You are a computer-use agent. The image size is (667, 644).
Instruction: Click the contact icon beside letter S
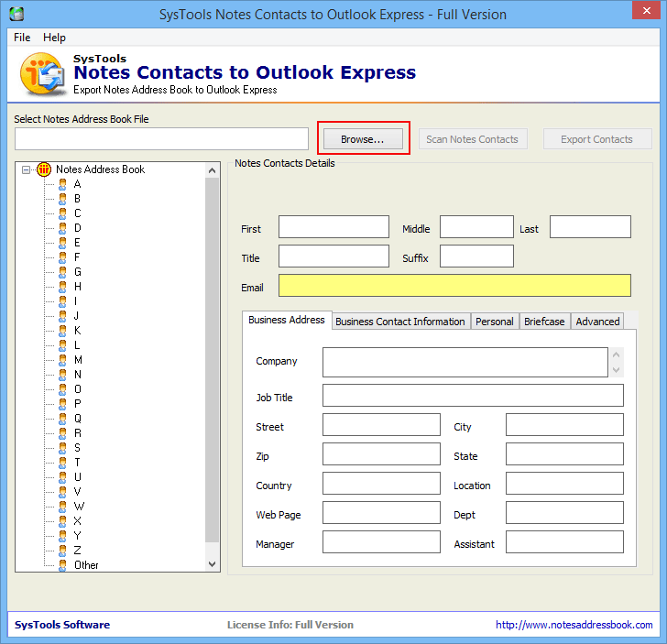coord(62,448)
